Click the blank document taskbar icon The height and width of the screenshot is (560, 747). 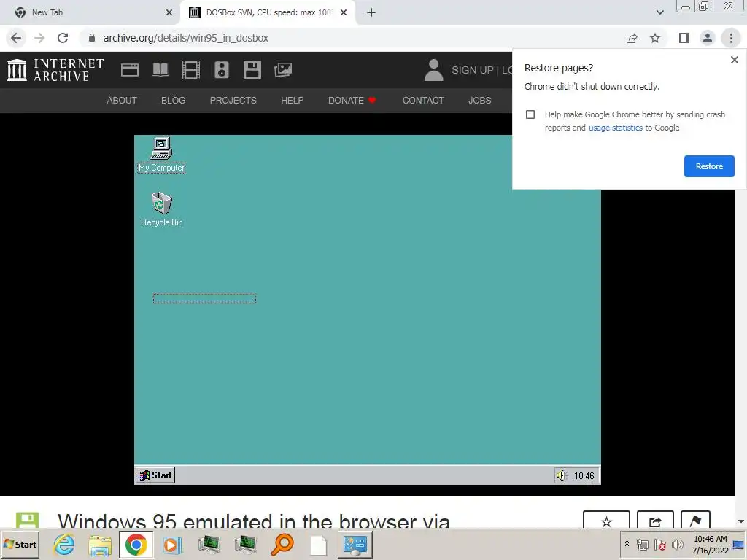pos(318,545)
